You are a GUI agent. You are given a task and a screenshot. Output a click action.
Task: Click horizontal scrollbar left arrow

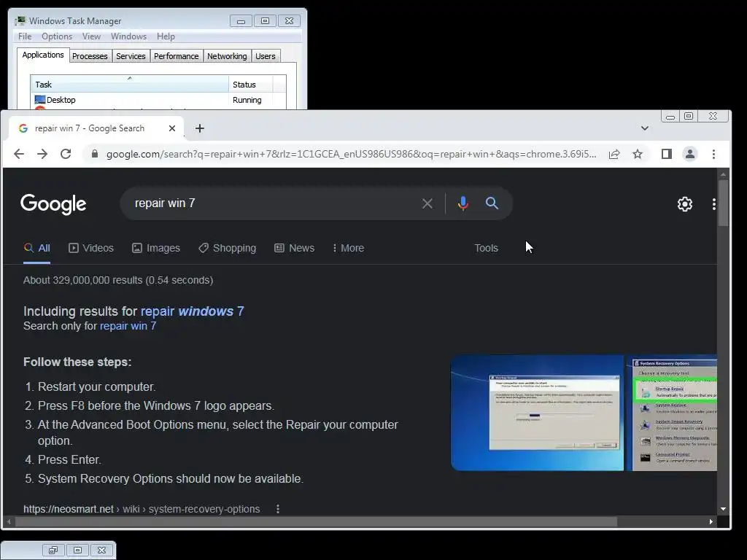click(x=9, y=522)
